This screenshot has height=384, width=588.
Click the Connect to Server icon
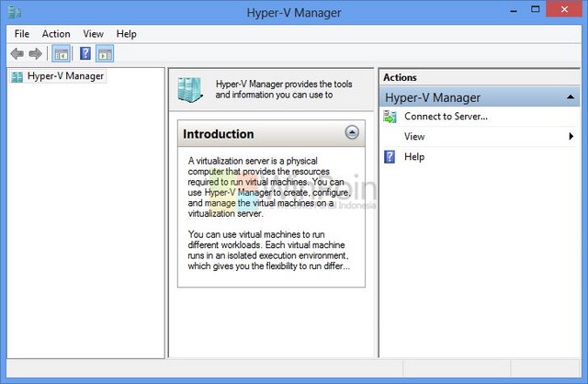click(x=390, y=117)
